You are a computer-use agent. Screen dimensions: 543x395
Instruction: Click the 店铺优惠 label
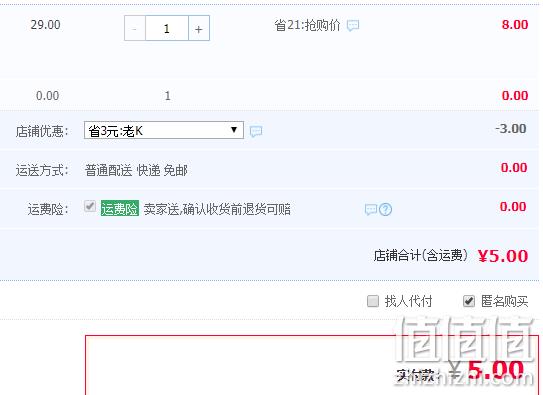point(42,131)
